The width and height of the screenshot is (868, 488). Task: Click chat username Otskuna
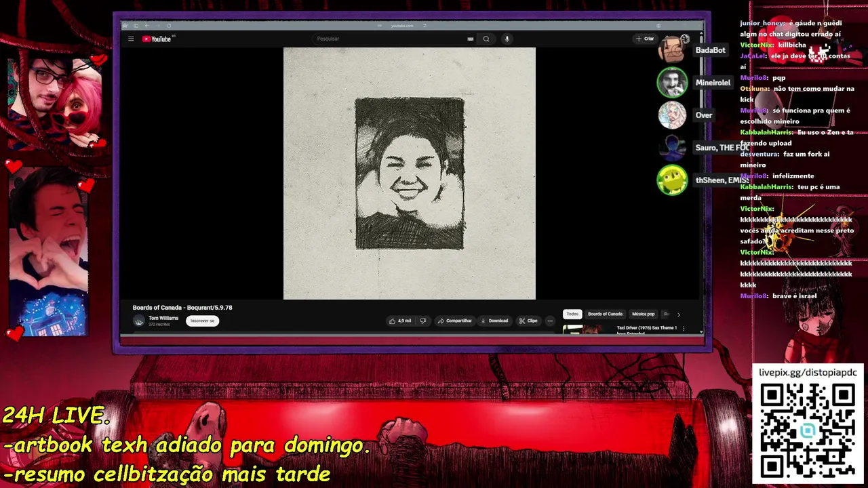click(754, 89)
